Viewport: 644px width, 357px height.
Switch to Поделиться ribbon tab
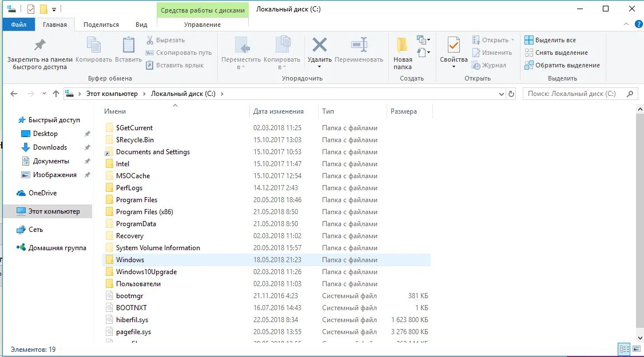(x=101, y=25)
